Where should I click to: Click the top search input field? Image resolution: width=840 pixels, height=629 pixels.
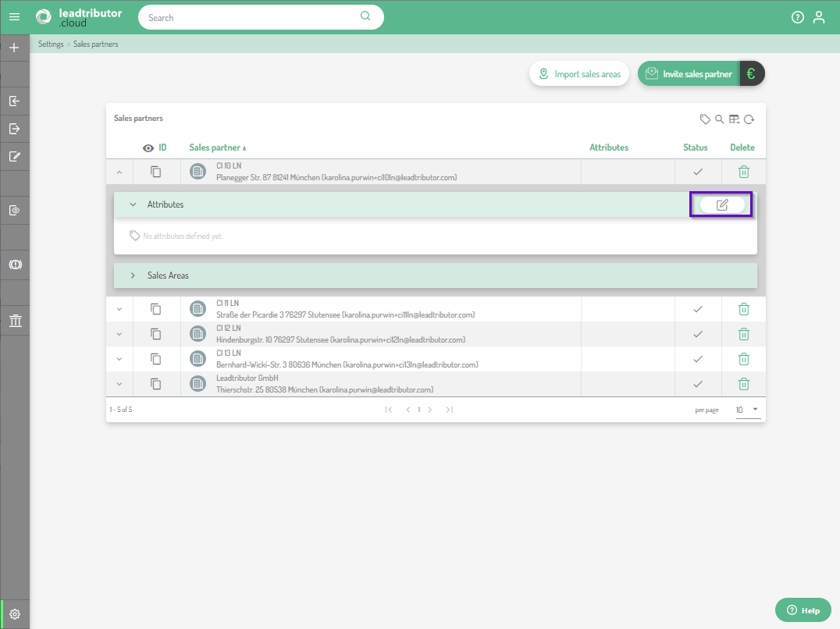click(250, 17)
